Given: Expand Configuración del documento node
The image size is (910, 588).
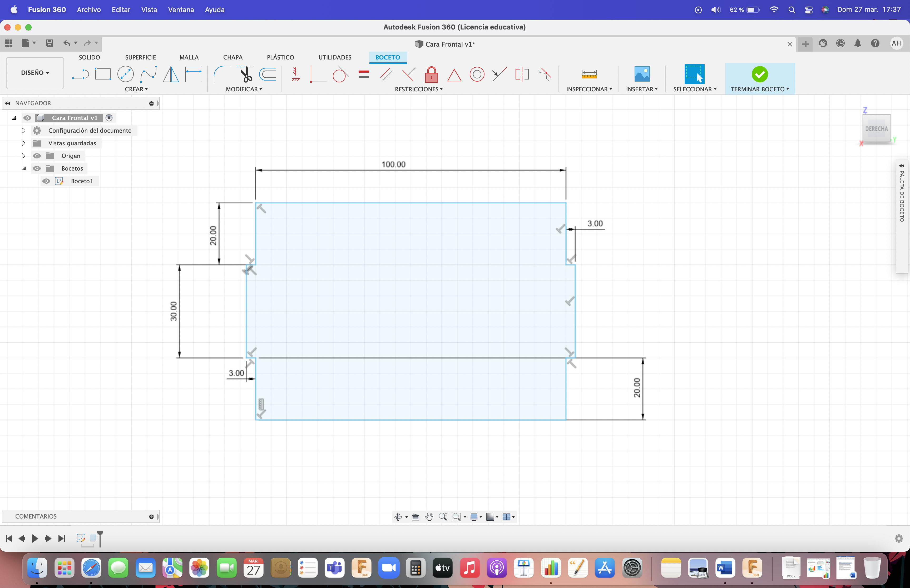Looking at the screenshot, I should 23,131.
